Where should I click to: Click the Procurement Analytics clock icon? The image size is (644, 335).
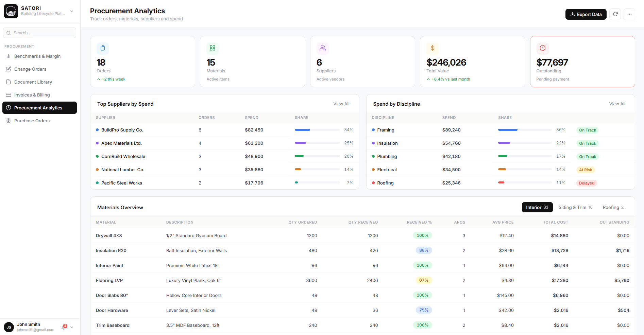tap(9, 108)
